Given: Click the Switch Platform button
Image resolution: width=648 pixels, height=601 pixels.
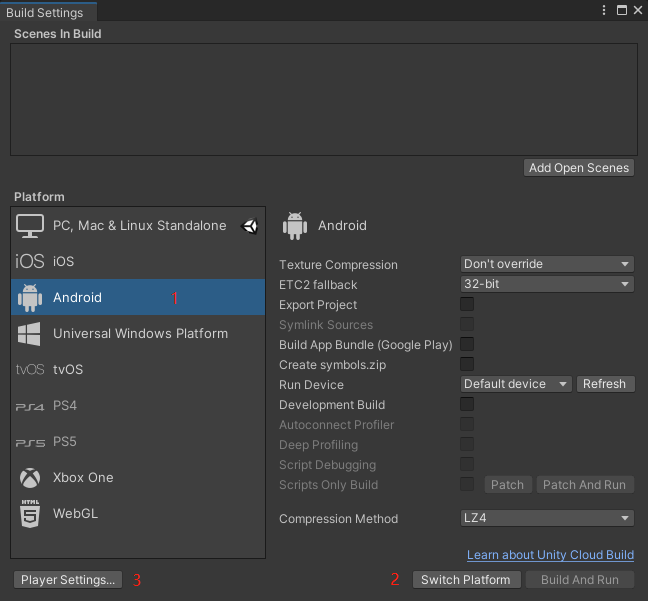Looking at the screenshot, I should pos(466,580).
